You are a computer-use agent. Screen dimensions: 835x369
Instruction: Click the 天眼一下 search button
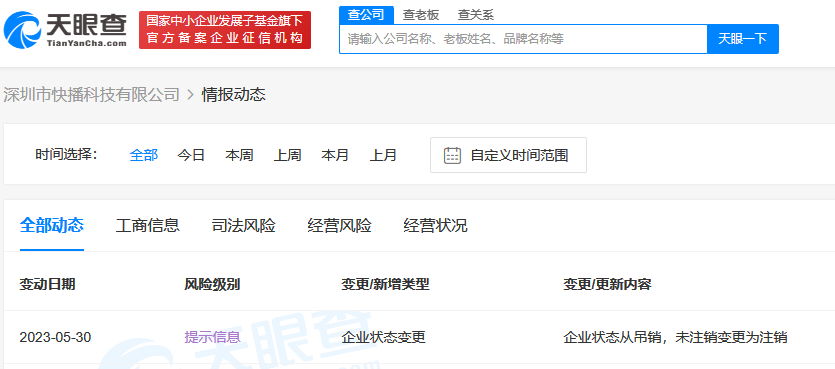[x=742, y=39]
